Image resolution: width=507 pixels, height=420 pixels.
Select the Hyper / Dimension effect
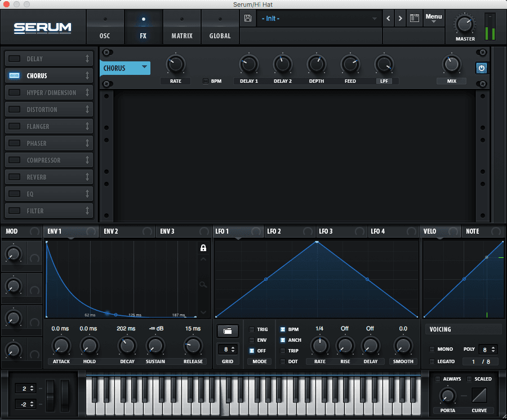tap(49, 92)
